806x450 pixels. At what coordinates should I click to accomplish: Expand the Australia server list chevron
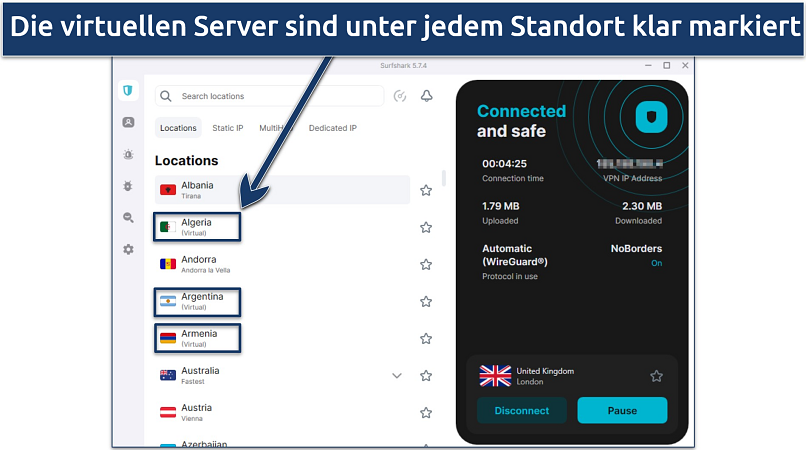(x=397, y=376)
